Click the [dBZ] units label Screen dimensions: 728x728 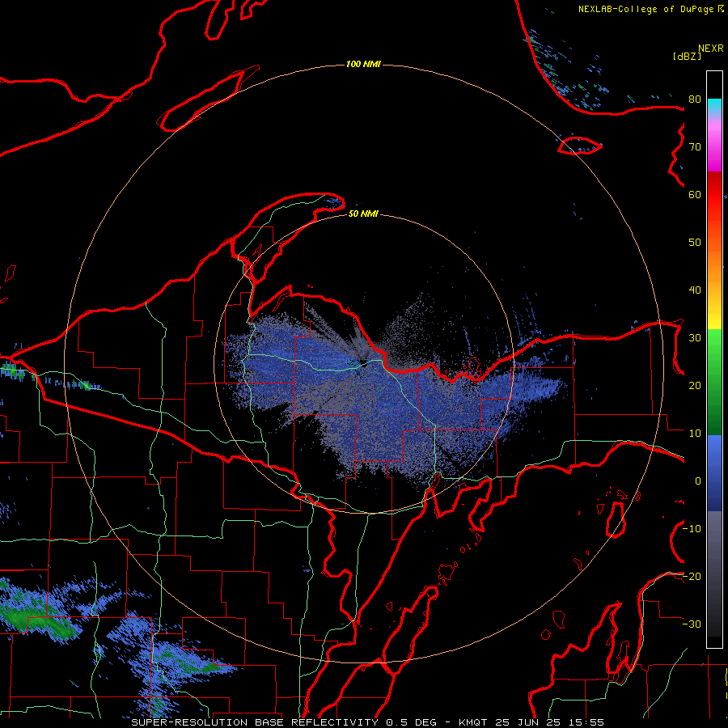point(688,56)
